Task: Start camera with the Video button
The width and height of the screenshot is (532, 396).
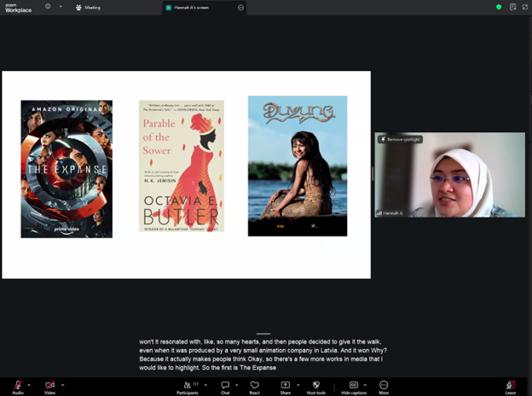Action: (49, 385)
